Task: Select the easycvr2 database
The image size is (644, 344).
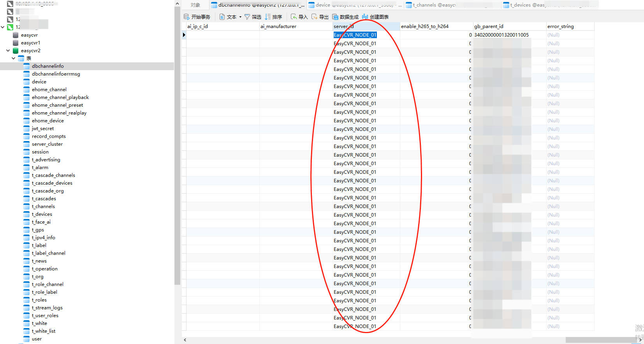Action: point(31,51)
